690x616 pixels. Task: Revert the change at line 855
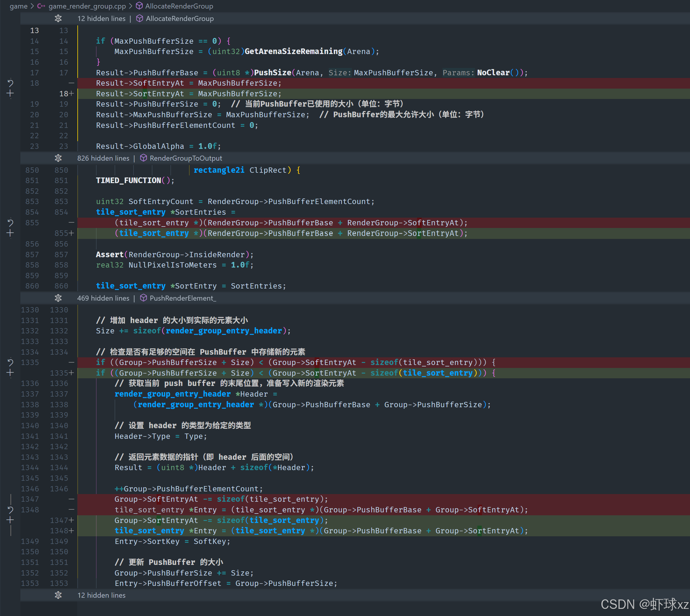[10, 223]
